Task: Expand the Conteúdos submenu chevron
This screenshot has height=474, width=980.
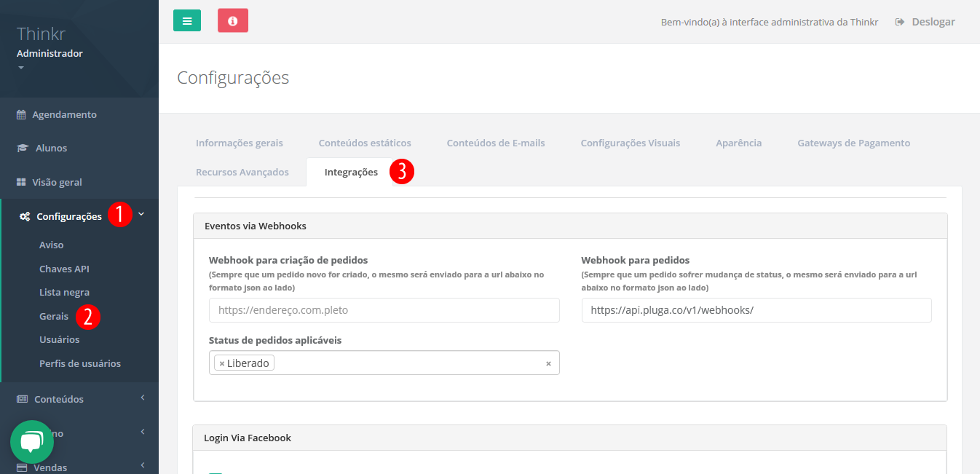Action: point(143,399)
